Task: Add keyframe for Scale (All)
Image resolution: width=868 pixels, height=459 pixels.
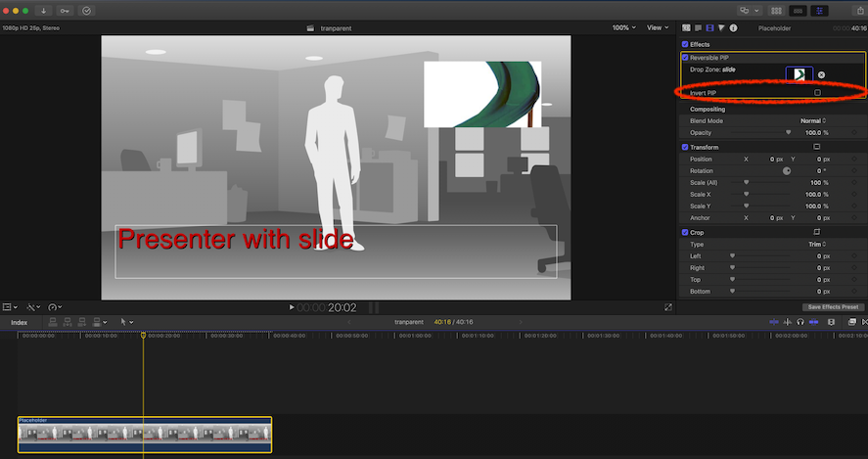Action: (854, 183)
